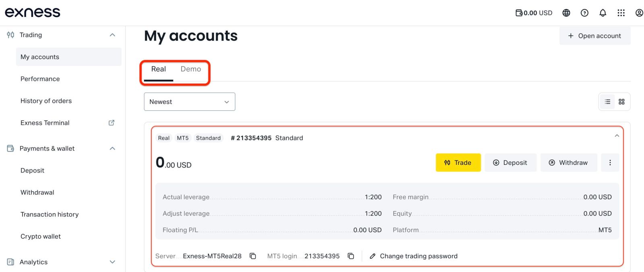Copy the MT5 login number
The height and width of the screenshot is (272, 644).
[x=351, y=256]
